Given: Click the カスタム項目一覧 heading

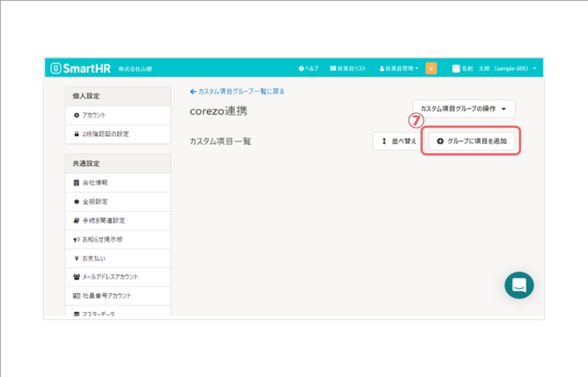Looking at the screenshot, I should click(220, 141).
